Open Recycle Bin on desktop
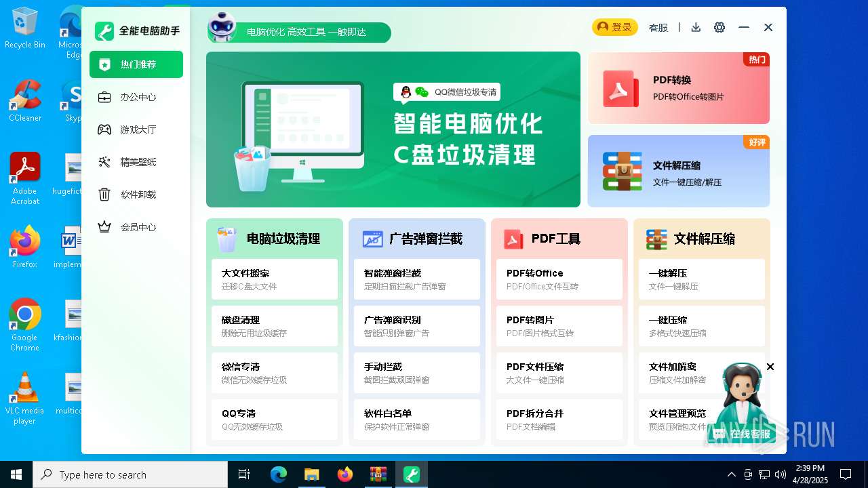This screenshot has width=868, height=488. (x=25, y=28)
